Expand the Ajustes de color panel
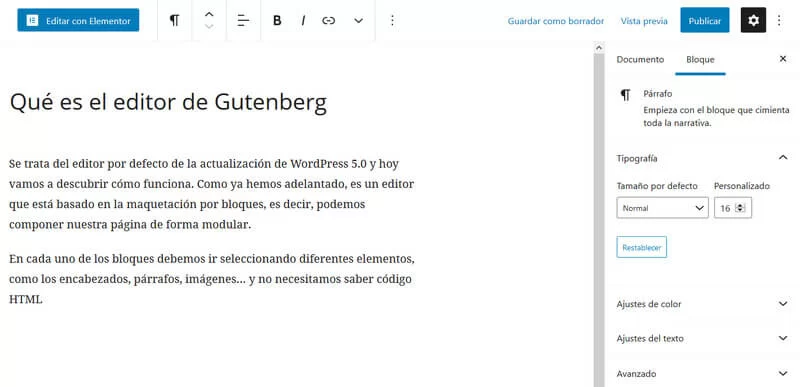Screen dimensions: 800x387 (x=703, y=304)
